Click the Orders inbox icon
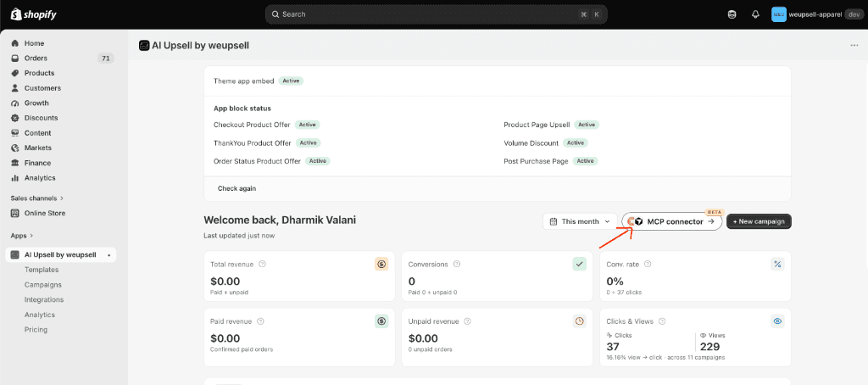Image resolution: width=868 pixels, height=385 pixels. tap(15, 59)
